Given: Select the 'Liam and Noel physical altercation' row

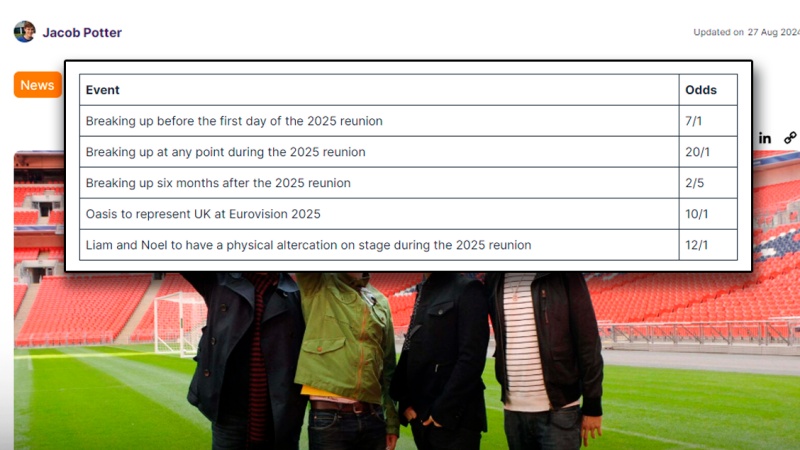Looking at the screenshot, I should [x=408, y=245].
